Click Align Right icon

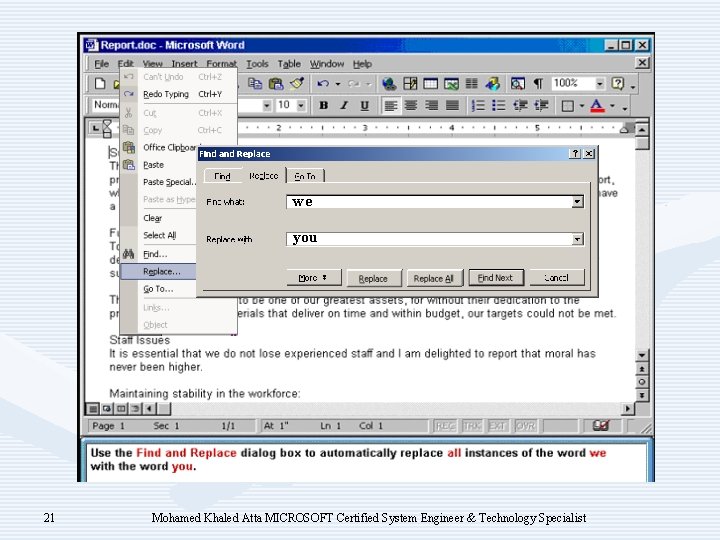[x=432, y=106]
